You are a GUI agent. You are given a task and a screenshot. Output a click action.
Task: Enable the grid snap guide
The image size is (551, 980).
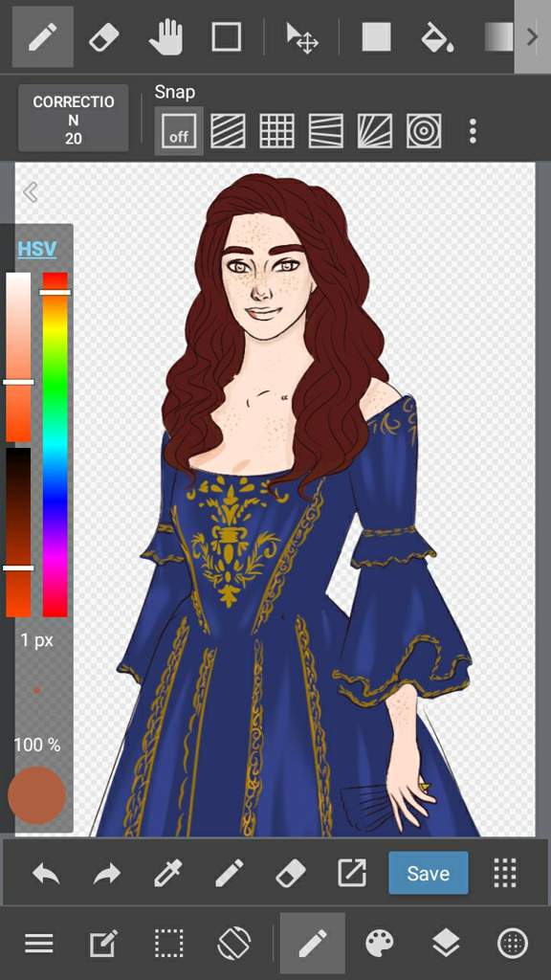coord(276,130)
